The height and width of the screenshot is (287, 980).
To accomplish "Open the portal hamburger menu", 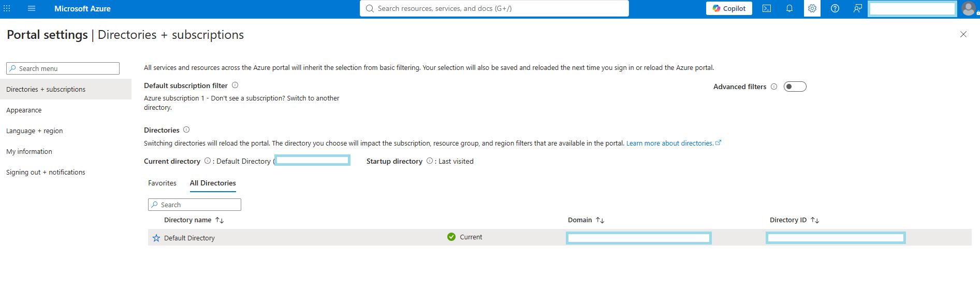I will coord(32,8).
